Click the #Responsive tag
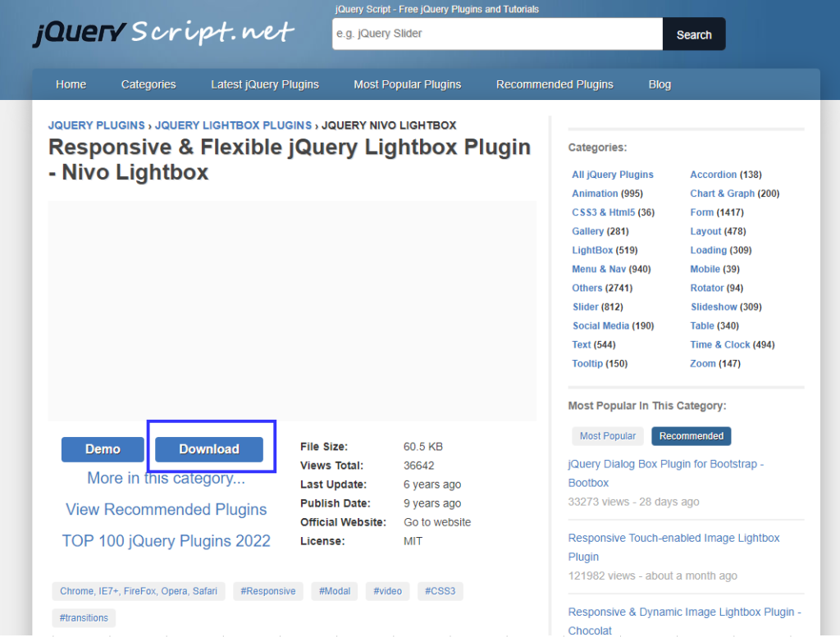 268,591
